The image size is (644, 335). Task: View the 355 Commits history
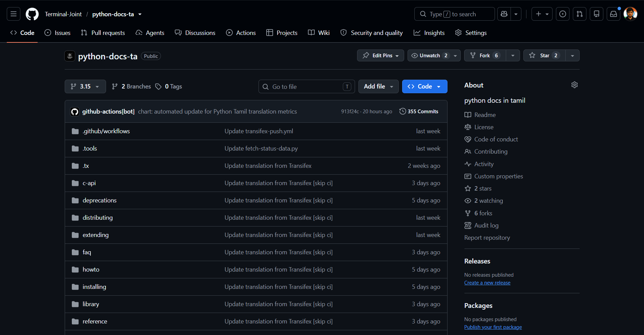pos(419,111)
